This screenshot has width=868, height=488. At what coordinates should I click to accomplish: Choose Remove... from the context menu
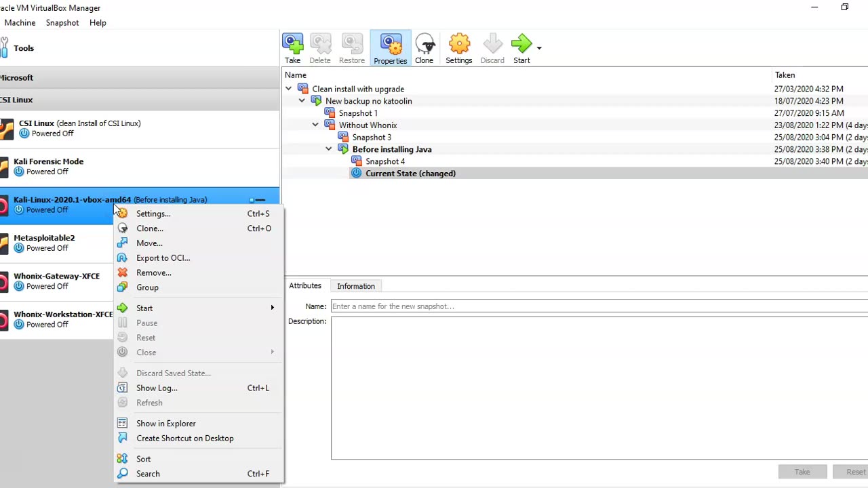coord(198,272)
